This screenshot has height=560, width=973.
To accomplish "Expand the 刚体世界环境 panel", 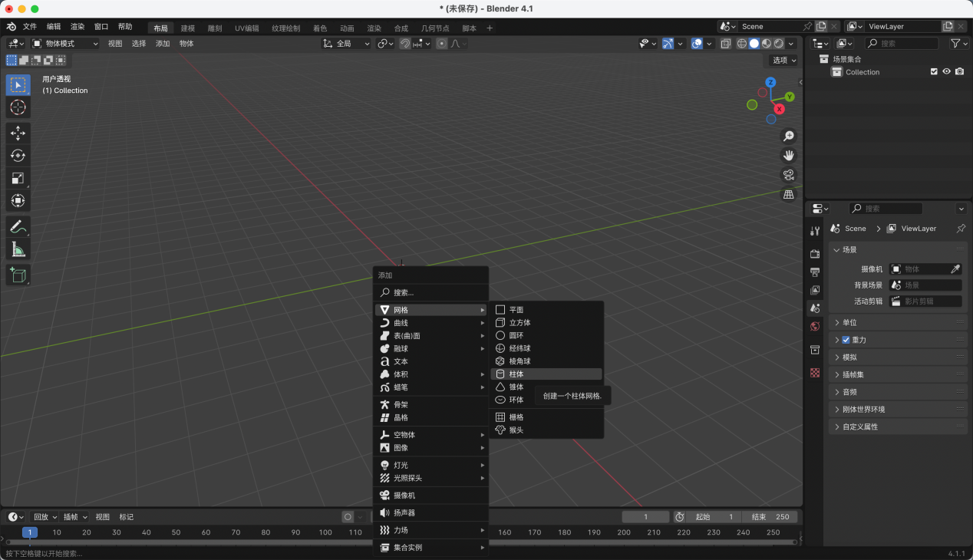I will point(863,410).
